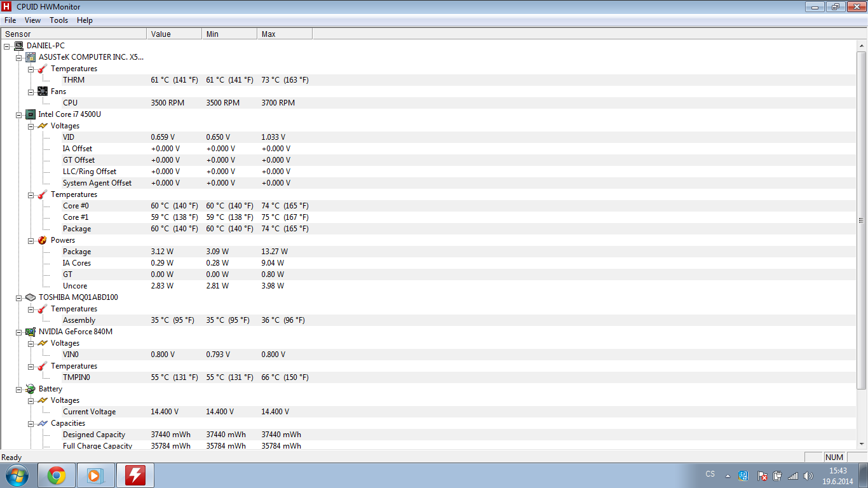Collapse the ASUSTeK COMPUTER INC. node
868x488 pixels.
pyautogui.click(x=18, y=57)
